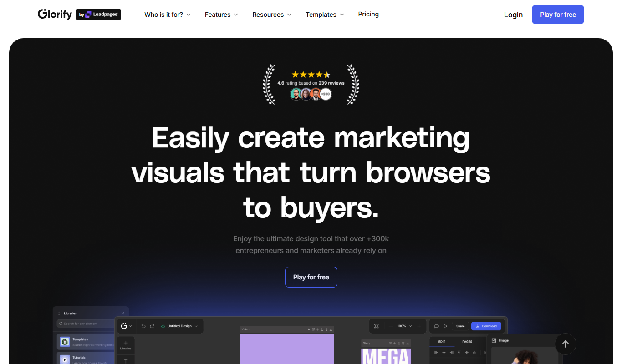Expand the Features dropdown menu
622x364 pixels.
[x=221, y=15]
